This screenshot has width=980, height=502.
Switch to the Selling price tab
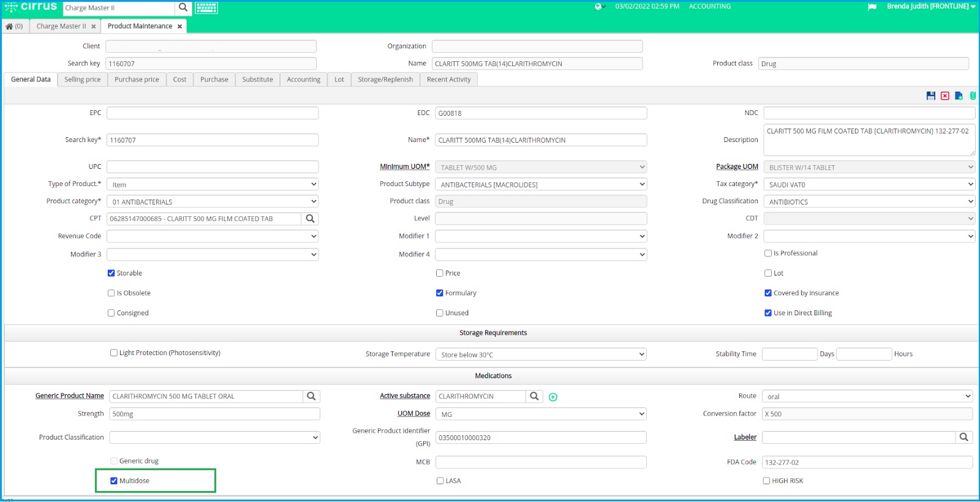tap(82, 80)
